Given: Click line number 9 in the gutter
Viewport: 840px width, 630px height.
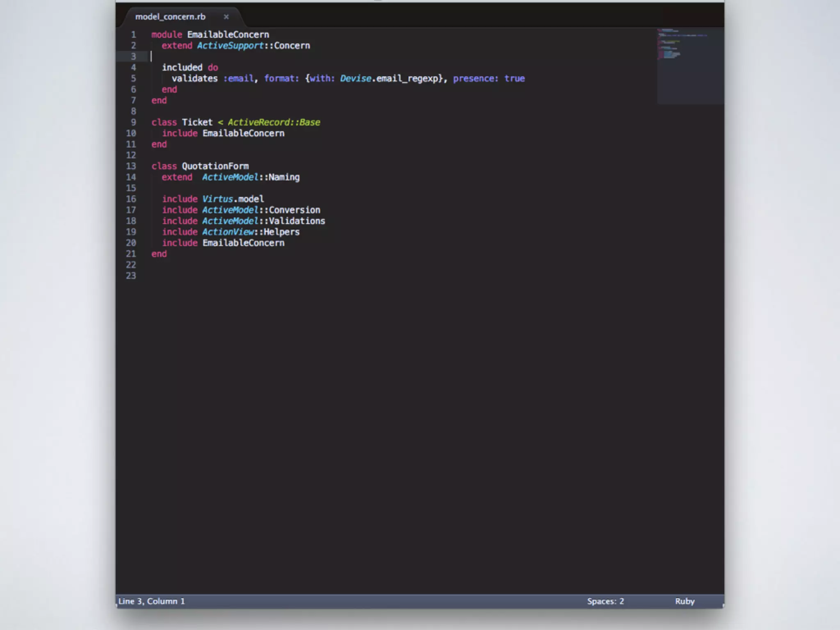Looking at the screenshot, I should coord(133,122).
